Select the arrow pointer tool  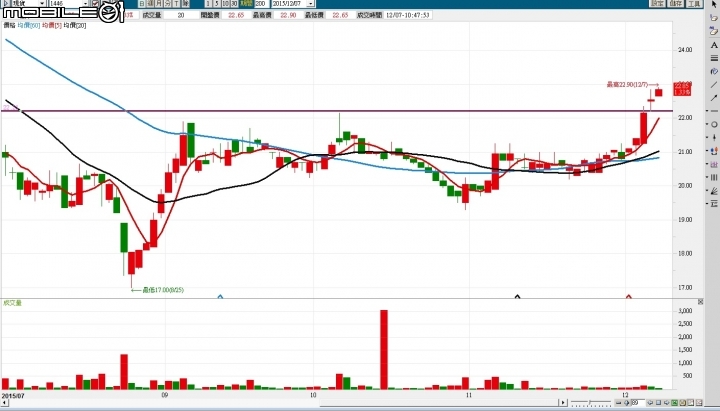(x=714, y=4)
